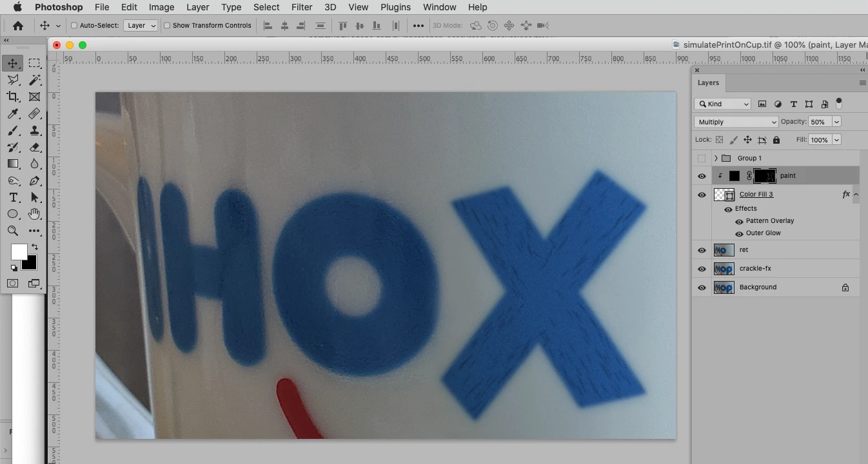This screenshot has width=868, height=464.
Task: Select the Healing Brush bandage tool
Action: 34,113
